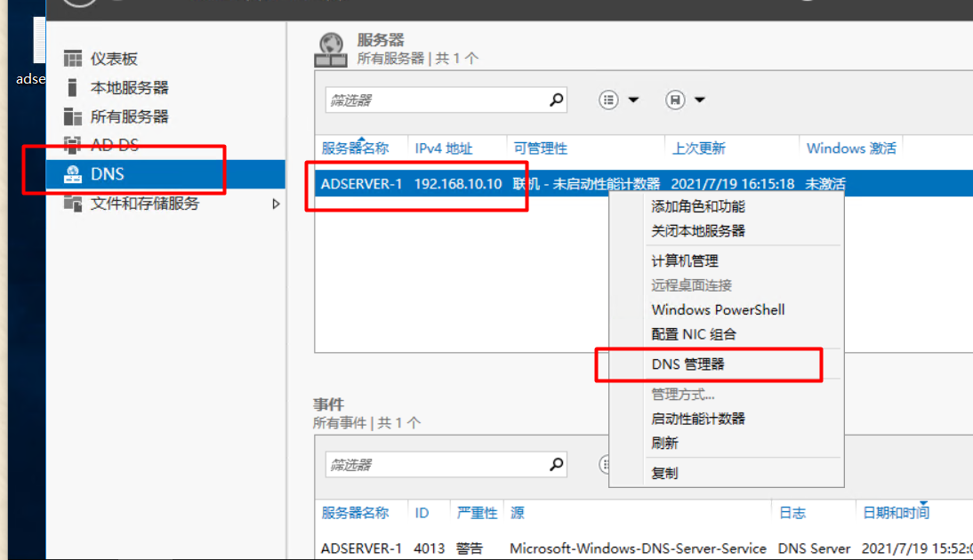This screenshot has width=973, height=560.
Task: Open AD DS in the sidebar
Action: click(114, 145)
